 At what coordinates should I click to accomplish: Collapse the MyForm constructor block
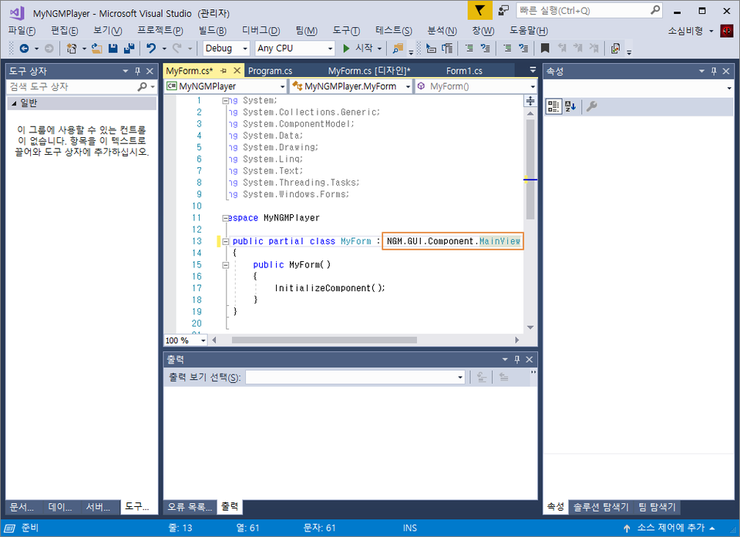[225, 265]
